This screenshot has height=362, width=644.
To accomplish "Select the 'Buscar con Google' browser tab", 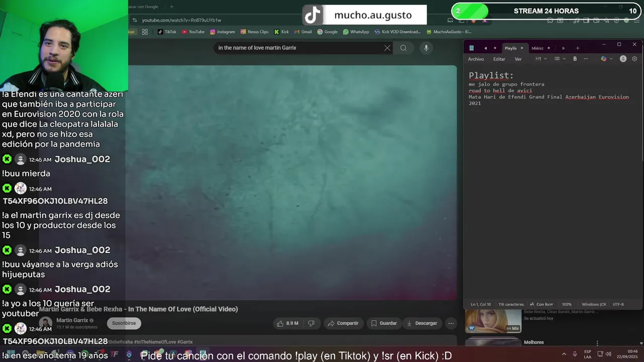I will [143, 7].
